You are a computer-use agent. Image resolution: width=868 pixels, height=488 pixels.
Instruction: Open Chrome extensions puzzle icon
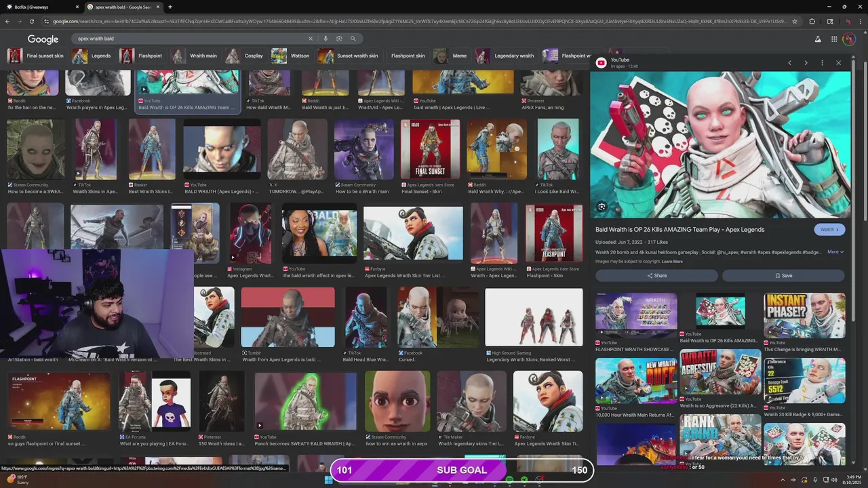[812, 21]
